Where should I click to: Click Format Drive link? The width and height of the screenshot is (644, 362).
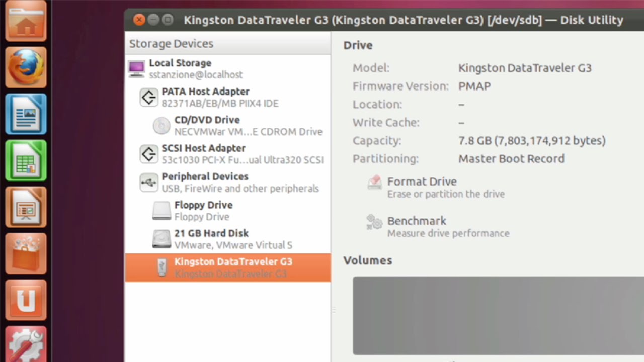pos(422,182)
